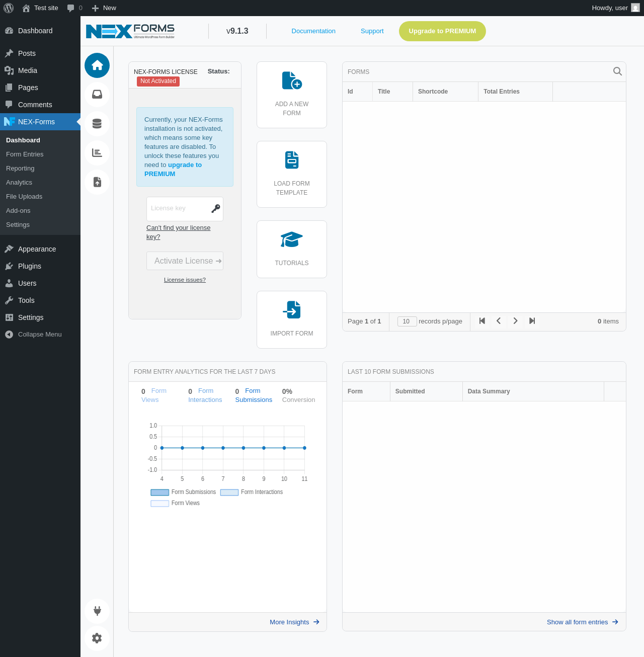Open Appearance in WordPress menu
Viewport: 644px width, 657px height.
coord(40,249)
